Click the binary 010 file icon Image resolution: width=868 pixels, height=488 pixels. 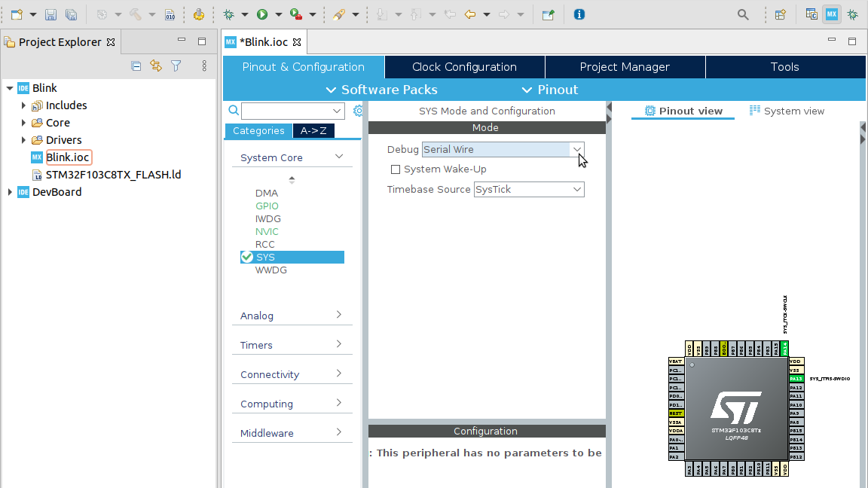tap(170, 14)
